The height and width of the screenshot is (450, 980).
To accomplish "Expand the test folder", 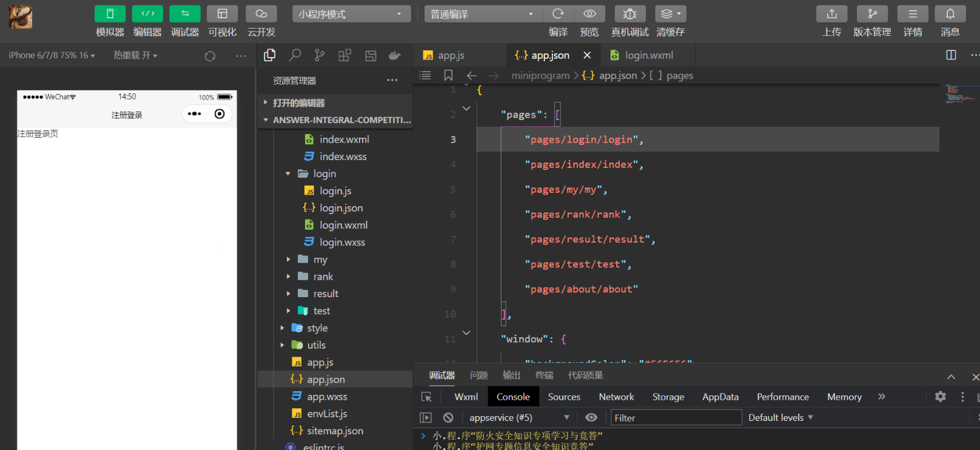I will coord(335,311).
